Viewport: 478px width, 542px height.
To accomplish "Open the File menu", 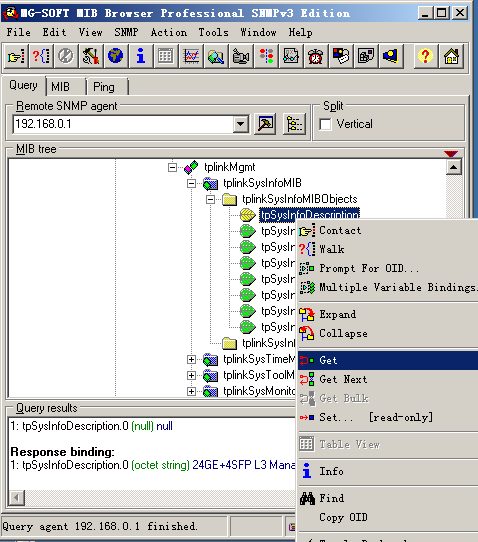I will coord(19,32).
